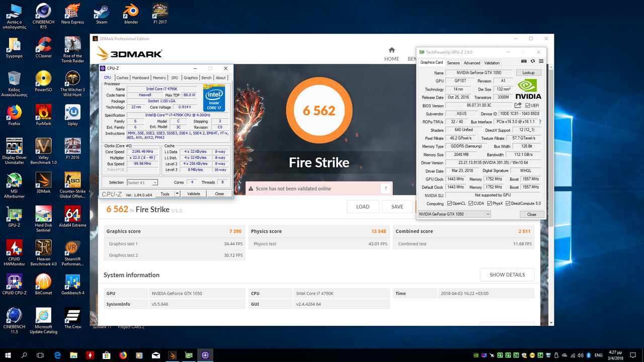Screen dimensions: 644x362
Task: Click the ENG language indicator in tray
Action: pyautogui.click(x=599, y=355)
